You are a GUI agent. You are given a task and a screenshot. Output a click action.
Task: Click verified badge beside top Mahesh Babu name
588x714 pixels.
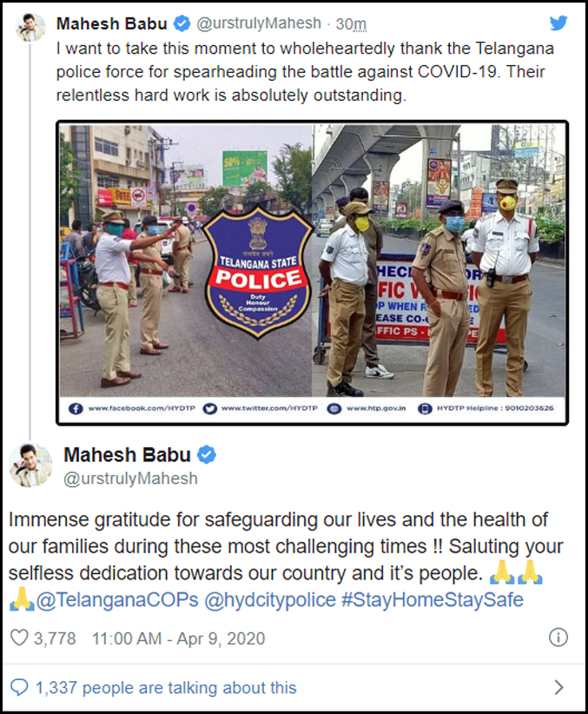[x=182, y=23]
